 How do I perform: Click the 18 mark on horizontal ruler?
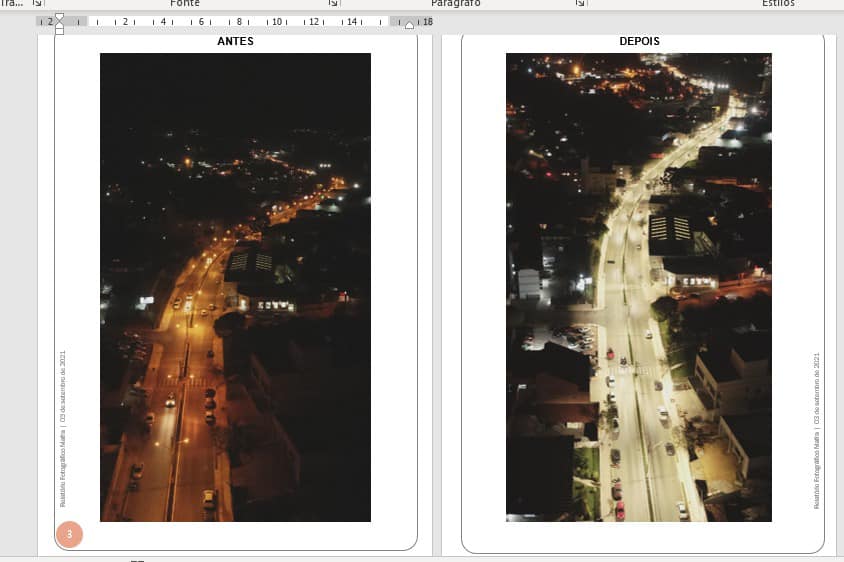[x=427, y=21]
